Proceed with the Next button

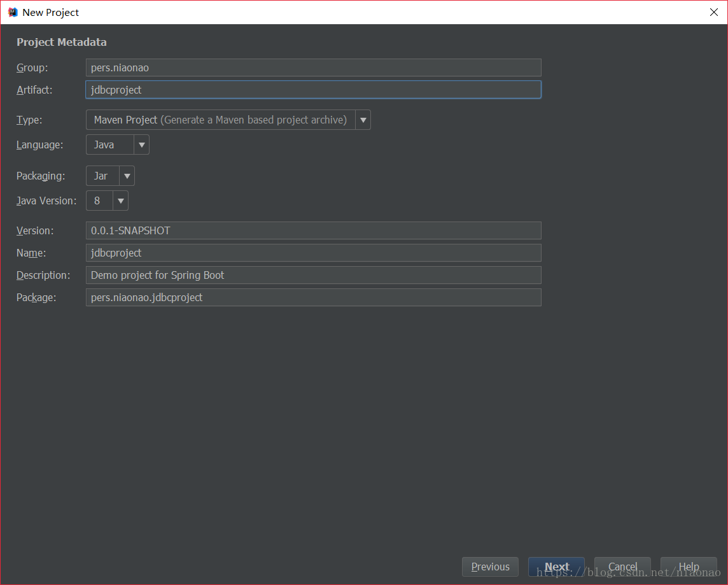point(556,567)
